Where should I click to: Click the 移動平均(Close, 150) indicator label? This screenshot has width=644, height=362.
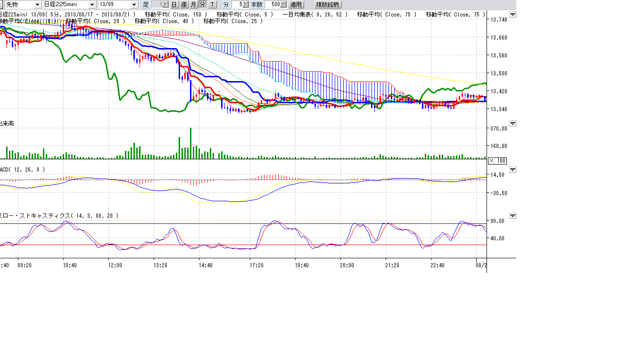point(176,15)
